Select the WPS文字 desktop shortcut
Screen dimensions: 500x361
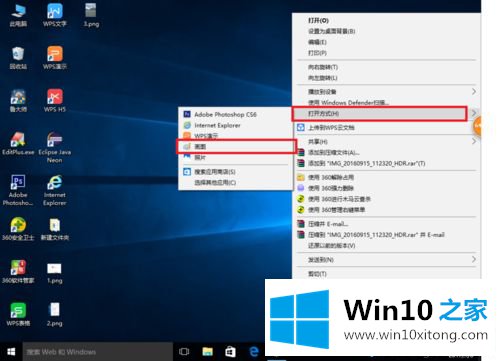[x=55, y=15]
